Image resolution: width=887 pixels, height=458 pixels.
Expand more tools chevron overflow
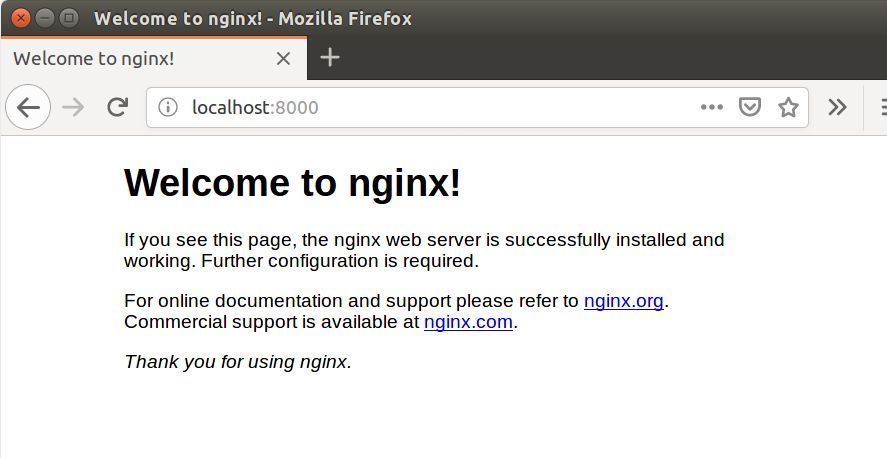click(x=837, y=107)
